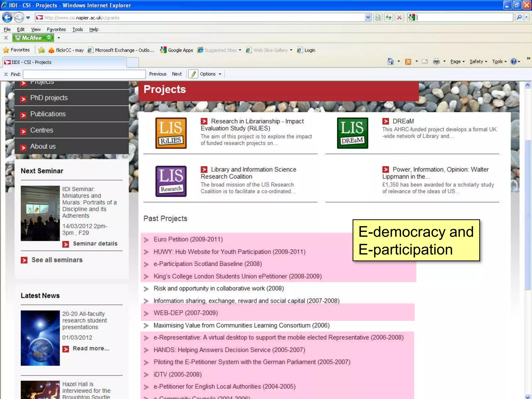532x399 pixels.
Task: Open the search provider dropdown arrow
Action: click(x=527, y=18)
